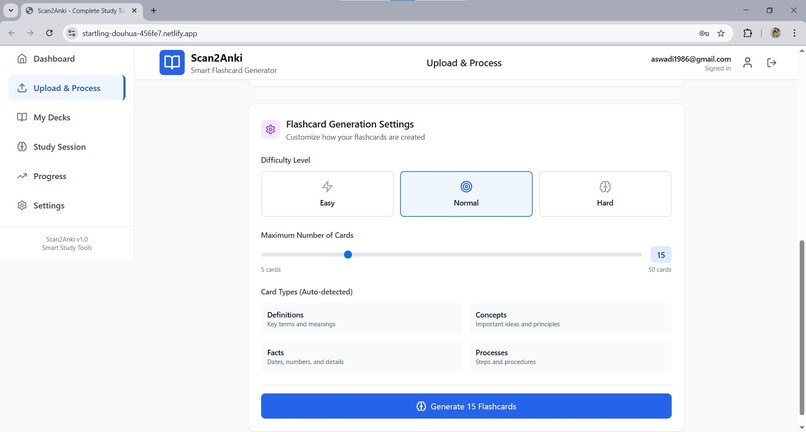
Task: Click the Upload & Process page title
Action: point(464,63)
